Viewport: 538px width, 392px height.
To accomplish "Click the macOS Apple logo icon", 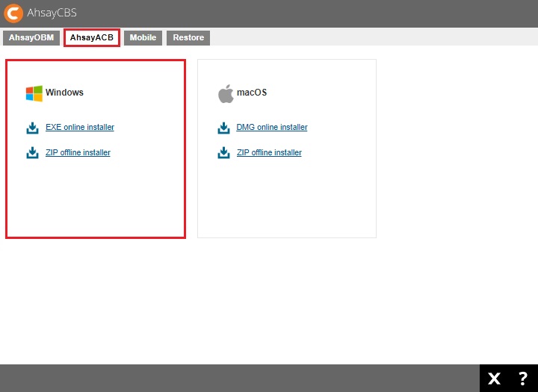I will (226, 93).
